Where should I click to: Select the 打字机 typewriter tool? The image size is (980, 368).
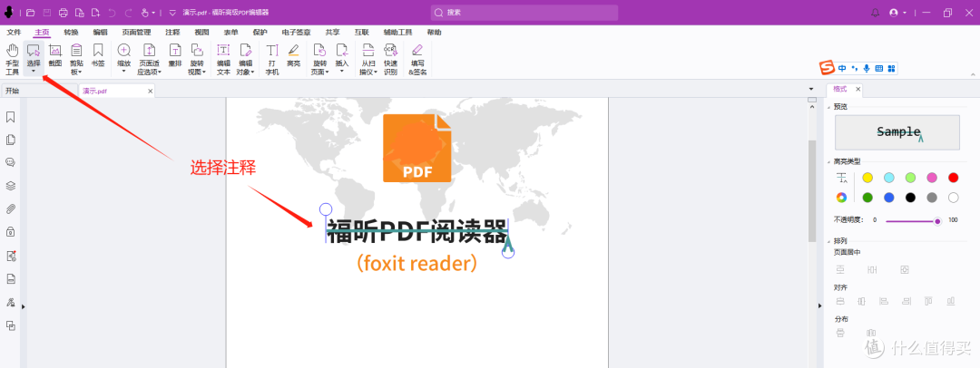[x=272, y=59]
